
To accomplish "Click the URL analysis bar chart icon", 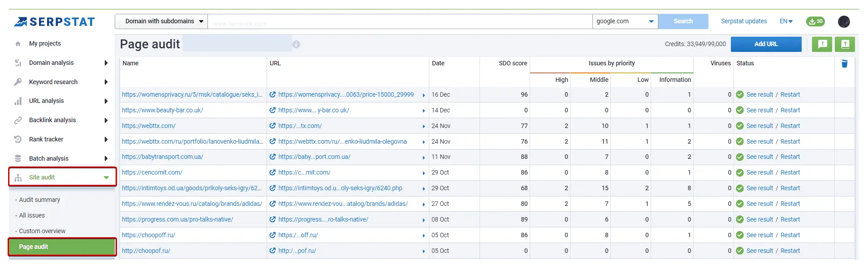I will pos(18,101).
